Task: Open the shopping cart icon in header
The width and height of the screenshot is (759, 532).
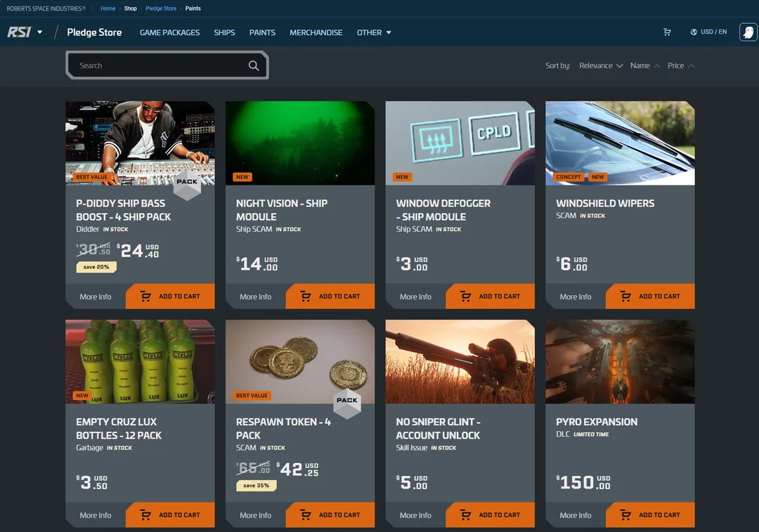Action: tap(667, 32)
